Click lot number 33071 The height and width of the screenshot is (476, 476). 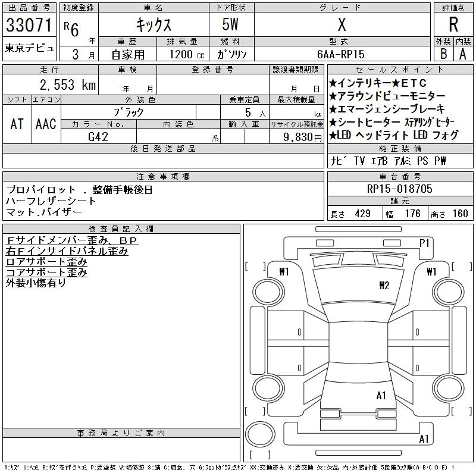coord(29,25)
